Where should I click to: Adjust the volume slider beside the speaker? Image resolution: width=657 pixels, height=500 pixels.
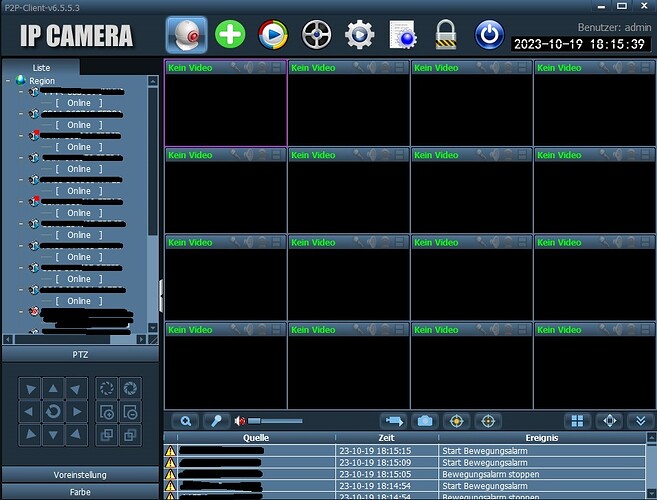point(275,421)
